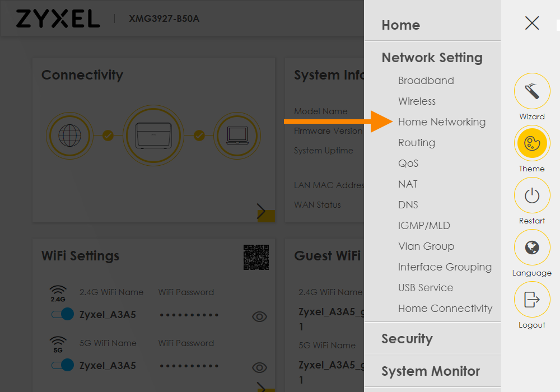The image size is (560, 392).
Task: Expand the Connectivity panel details arrow
Action: 262,211
